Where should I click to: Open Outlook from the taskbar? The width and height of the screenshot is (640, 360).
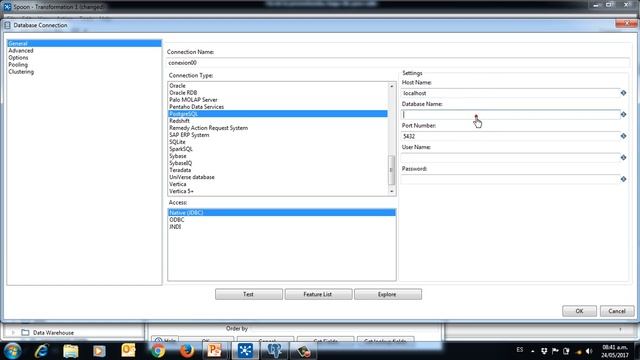click(128, 351)
